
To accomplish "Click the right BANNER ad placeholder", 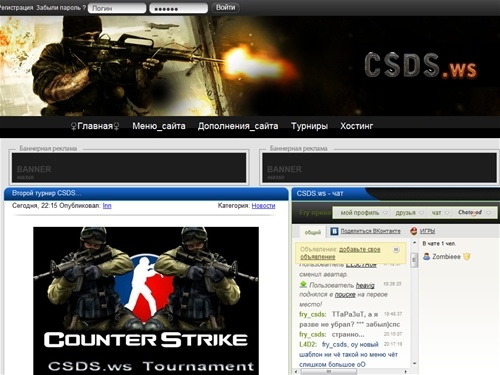I will click(379, 168).
